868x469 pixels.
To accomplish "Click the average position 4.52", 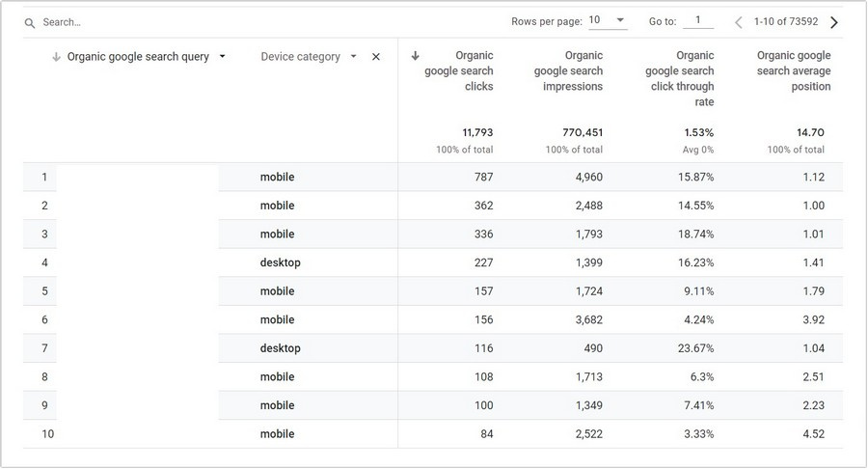I will coord(814,433).
